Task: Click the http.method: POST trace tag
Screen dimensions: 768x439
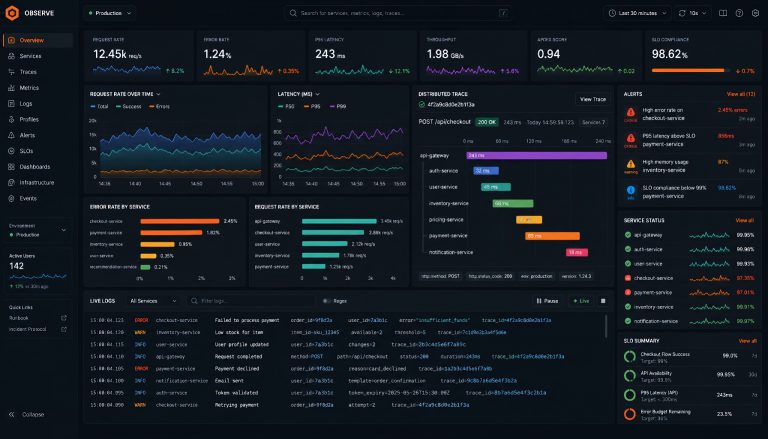Action: click(x=440, y=276)
